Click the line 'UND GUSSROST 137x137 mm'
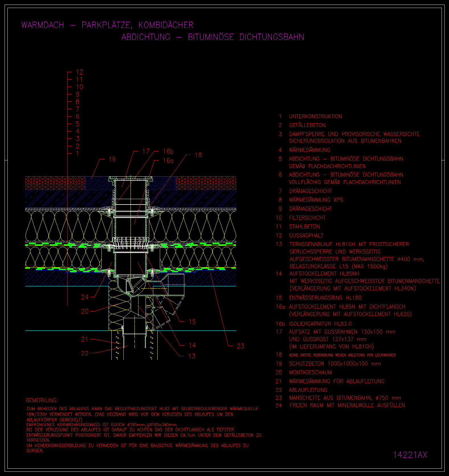This screenshot has width=449, height=476. coord(328,339)
